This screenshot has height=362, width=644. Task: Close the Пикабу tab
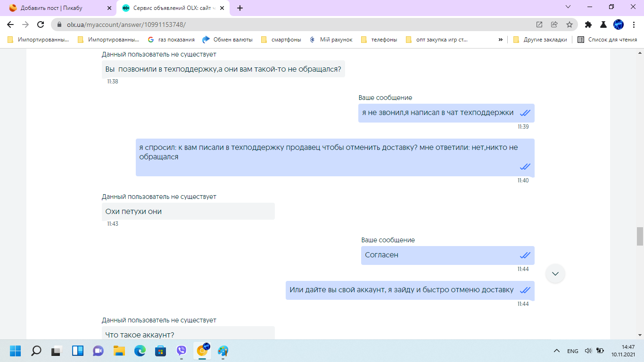(109, 8)
